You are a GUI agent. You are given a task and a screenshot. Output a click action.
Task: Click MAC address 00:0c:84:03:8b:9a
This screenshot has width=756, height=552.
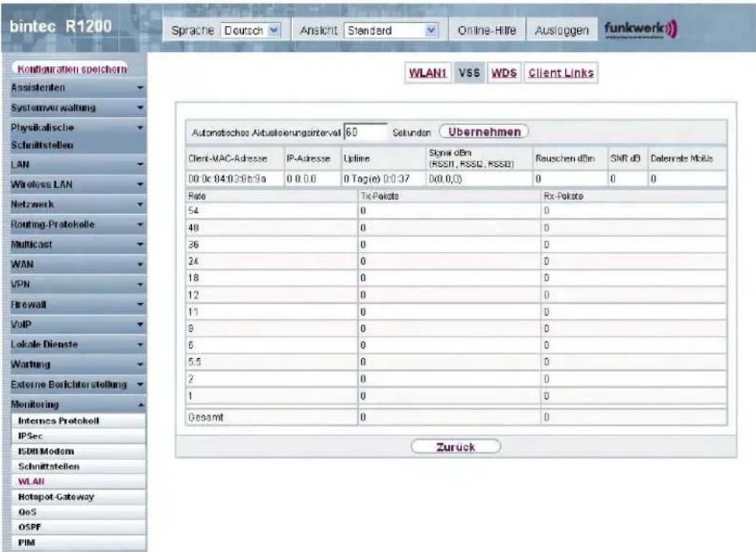(x=227, y=179)
